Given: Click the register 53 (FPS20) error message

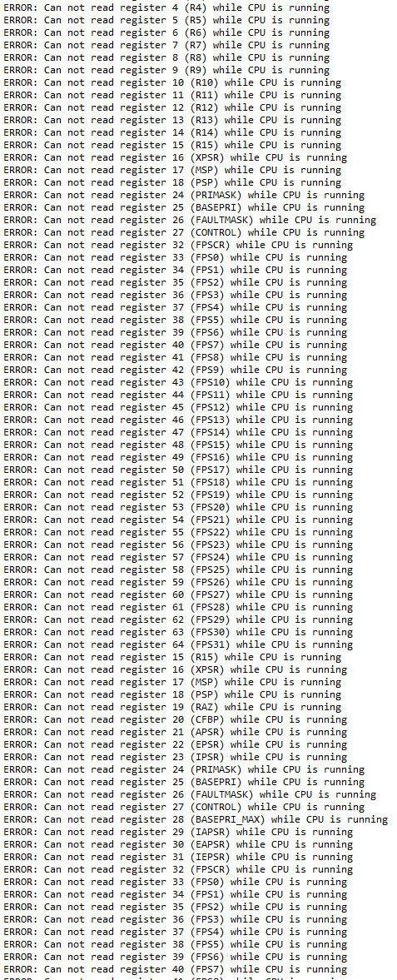Looking at the screenshot, I should tap(178, 508).
